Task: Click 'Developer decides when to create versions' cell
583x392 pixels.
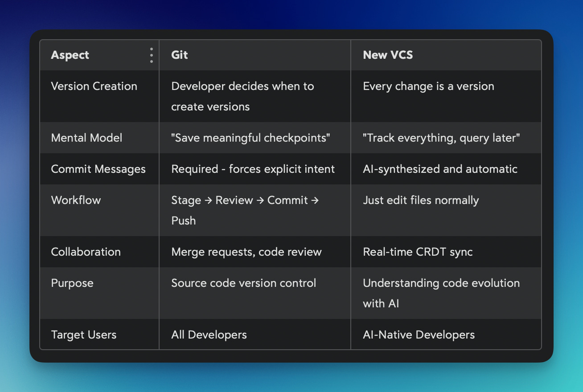Action: click(255, 96)
